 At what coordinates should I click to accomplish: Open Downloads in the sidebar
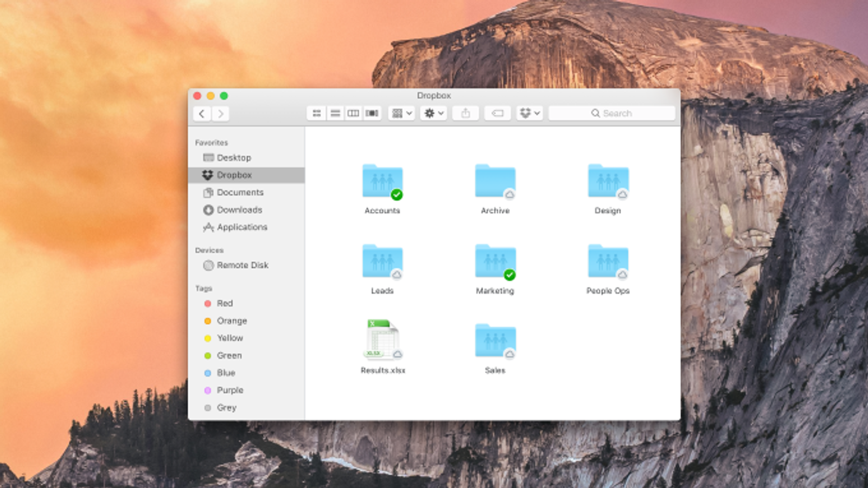pos(246,210)
